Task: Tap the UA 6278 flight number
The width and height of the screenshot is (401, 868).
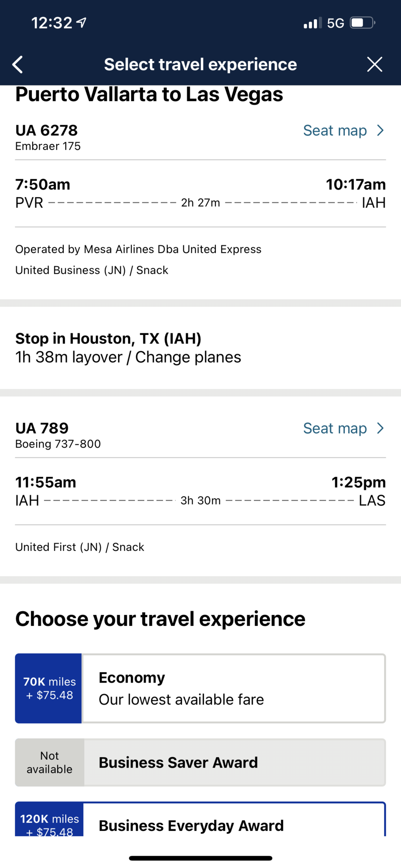Action: pos(47,130)
